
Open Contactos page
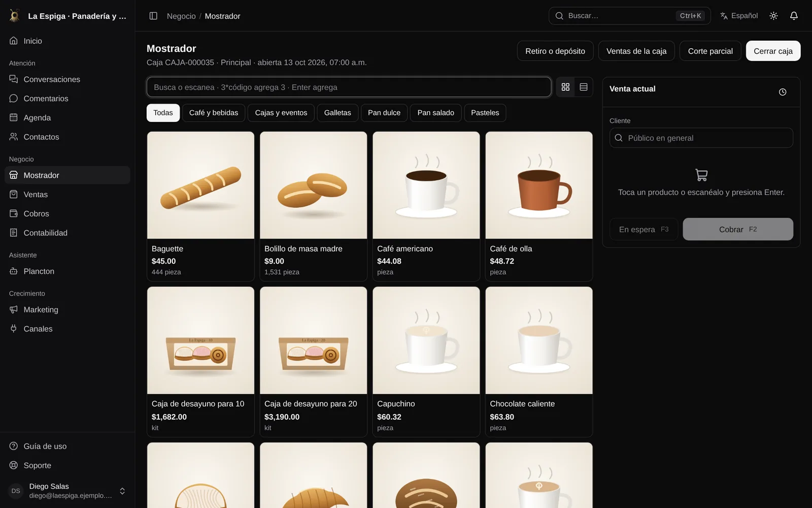pyautogui.click(x=67, y=137)
